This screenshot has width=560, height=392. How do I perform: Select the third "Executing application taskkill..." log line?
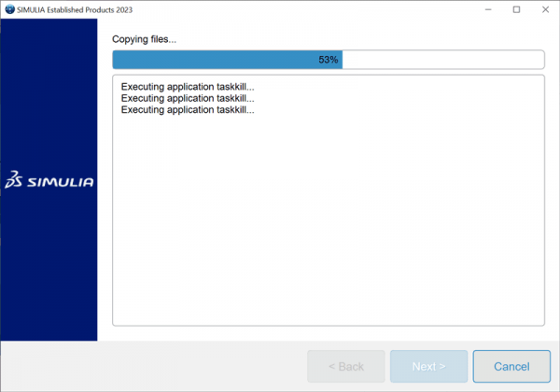pyautogui.click(x=188, y=109)
